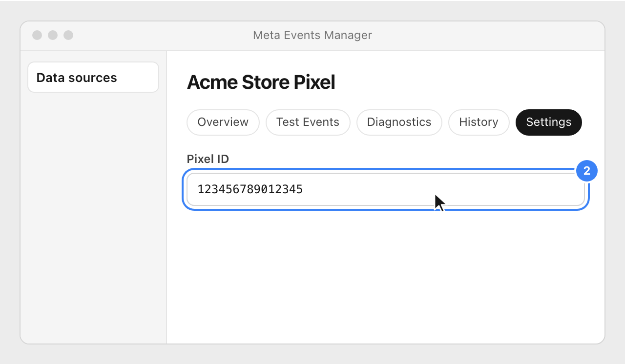Switch to the Test Events tab
Screen dimensions: 625x364
[x=308, y=122]
